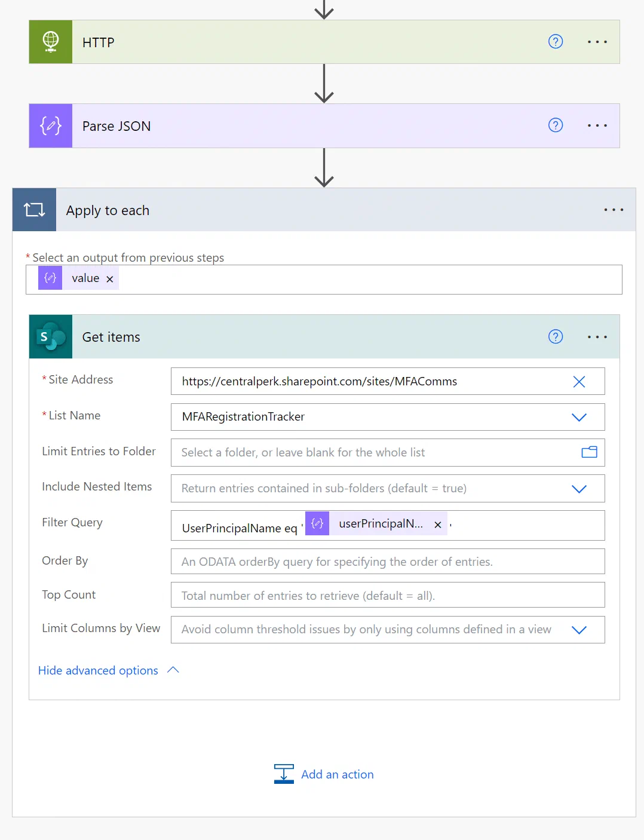The width and height of the screenshot is (644, 840).
Task: Click the Add an action link
Action: pyautogui.click(x=338, y=774)
